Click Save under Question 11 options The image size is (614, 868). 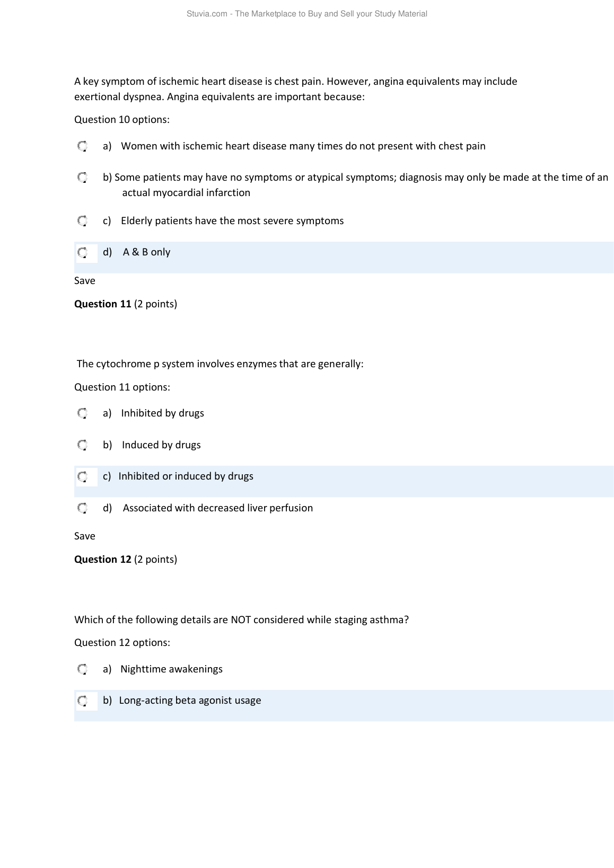[85, 536]
